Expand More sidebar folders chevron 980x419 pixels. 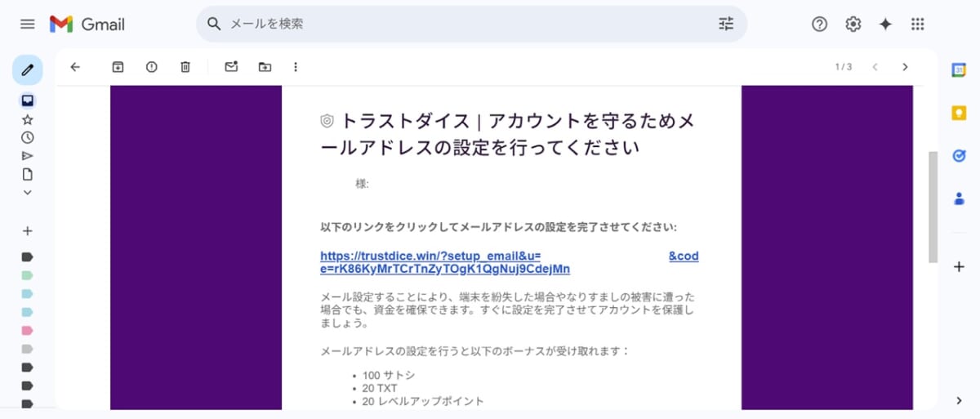click(27, 193)
